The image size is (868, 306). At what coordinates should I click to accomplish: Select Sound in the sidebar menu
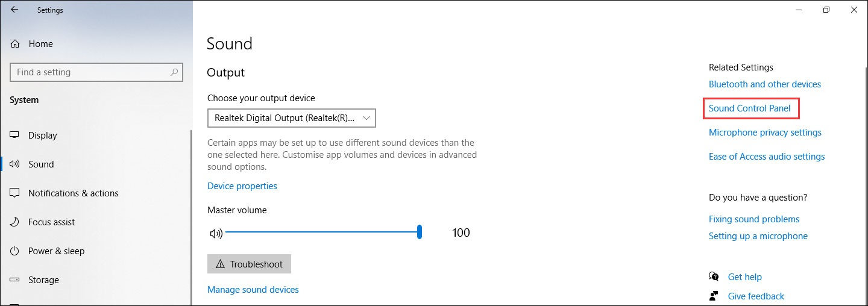click(41, 164)
